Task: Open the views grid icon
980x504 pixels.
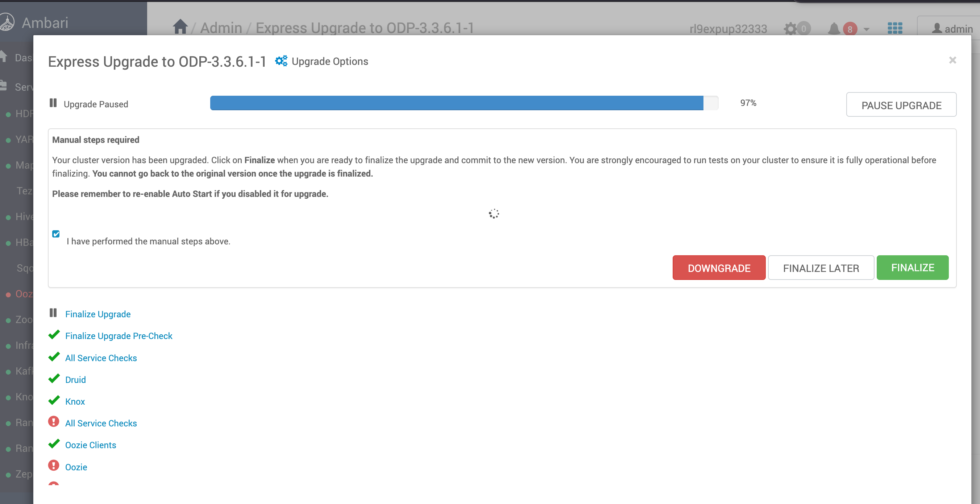Action: 895,28
